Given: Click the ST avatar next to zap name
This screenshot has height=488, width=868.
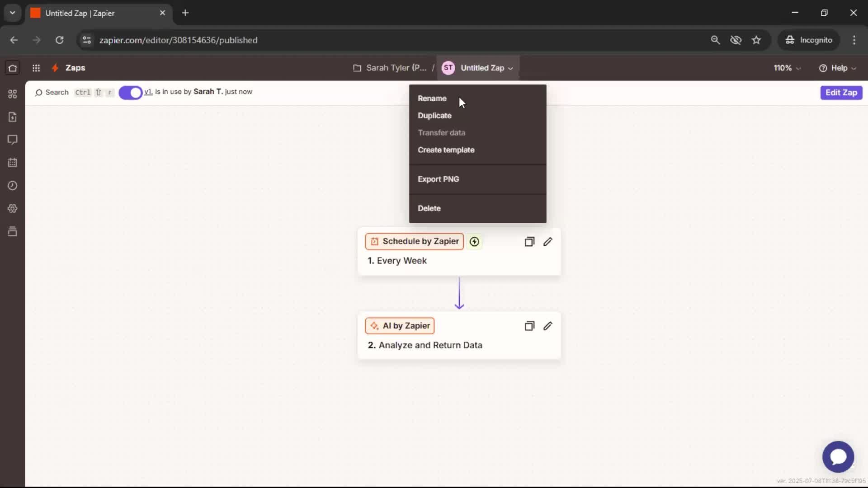Looking at the screenshot, I should [448, 68].
